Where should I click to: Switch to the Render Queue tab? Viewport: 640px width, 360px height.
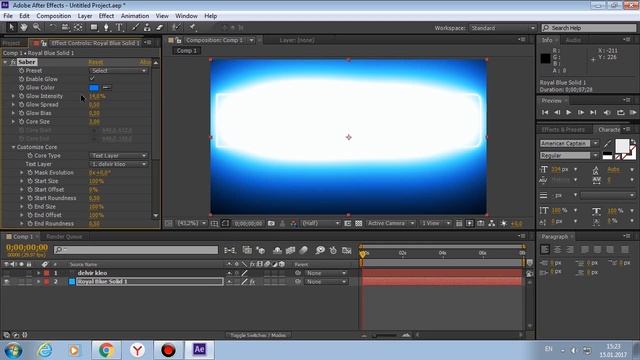click(x=64, y=236)
